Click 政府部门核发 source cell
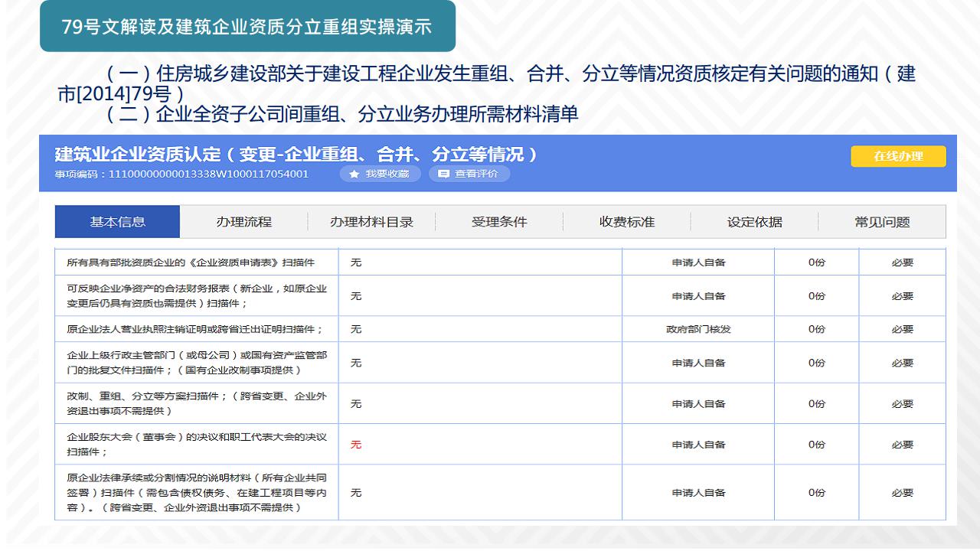The image size is (980, 551). coord(698,329)
